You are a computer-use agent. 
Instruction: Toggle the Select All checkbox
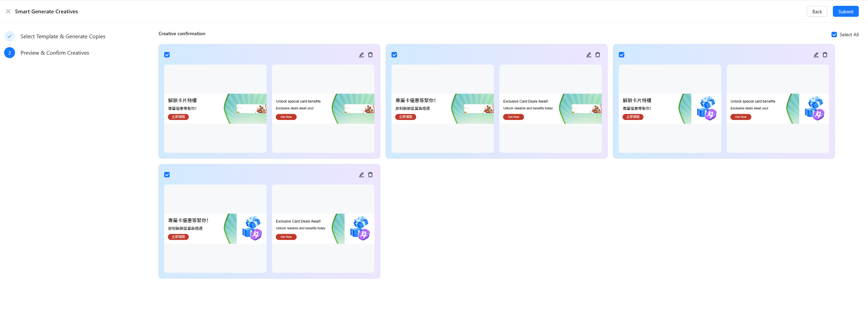(834, 35)
